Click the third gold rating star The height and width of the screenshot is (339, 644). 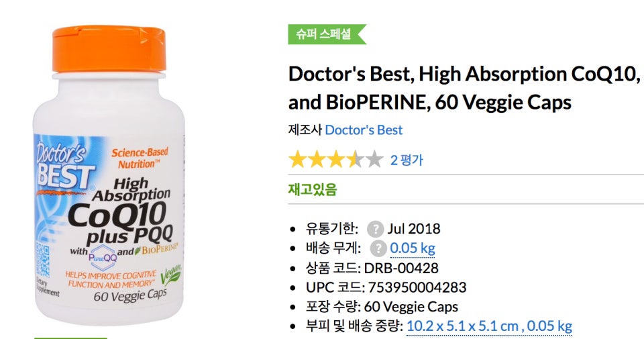click(x=336, y=160)
